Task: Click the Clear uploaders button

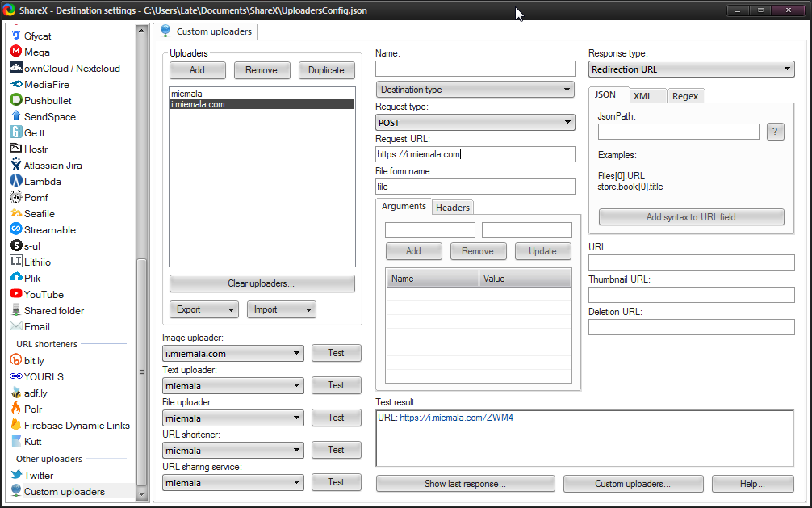Action: pyautogui.click(x=262, y=283)
